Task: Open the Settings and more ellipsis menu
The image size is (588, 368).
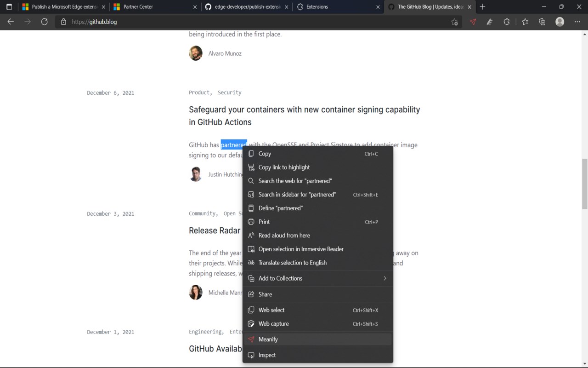Action: (577, 22)
